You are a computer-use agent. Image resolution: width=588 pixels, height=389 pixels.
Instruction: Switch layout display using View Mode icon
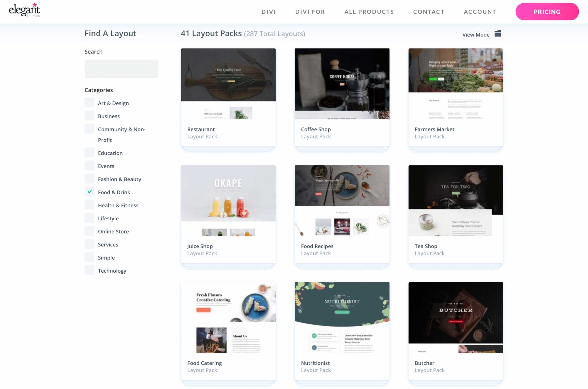498,34
